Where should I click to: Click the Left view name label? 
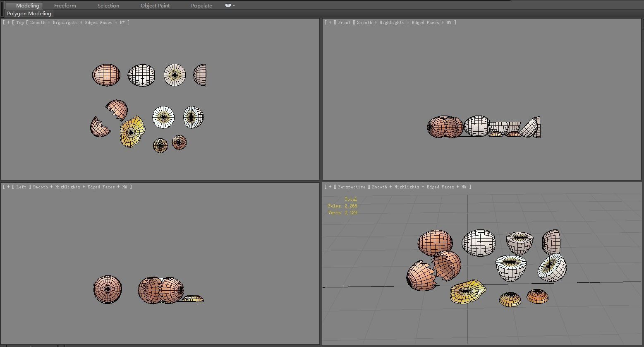[x=21, y=187]
